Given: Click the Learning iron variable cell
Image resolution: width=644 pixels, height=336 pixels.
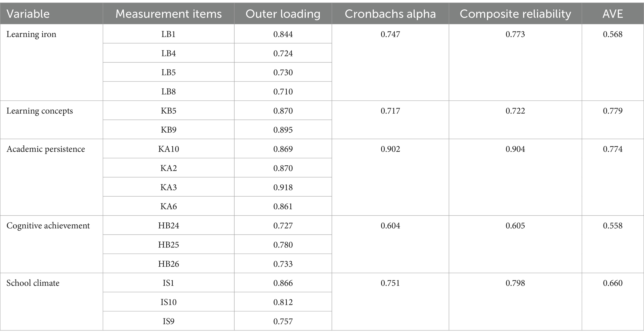Looking at the screenshot, I should pyautogui.click(x=31, y=34).
